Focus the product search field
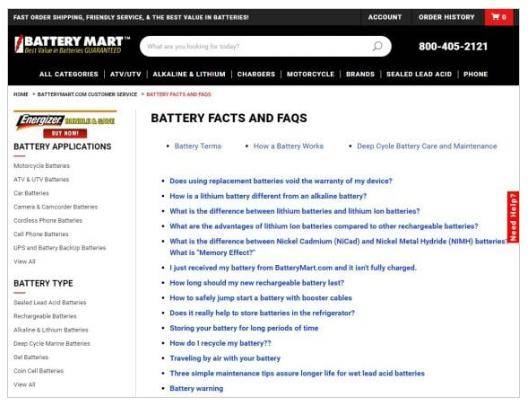 coord(258,46)
